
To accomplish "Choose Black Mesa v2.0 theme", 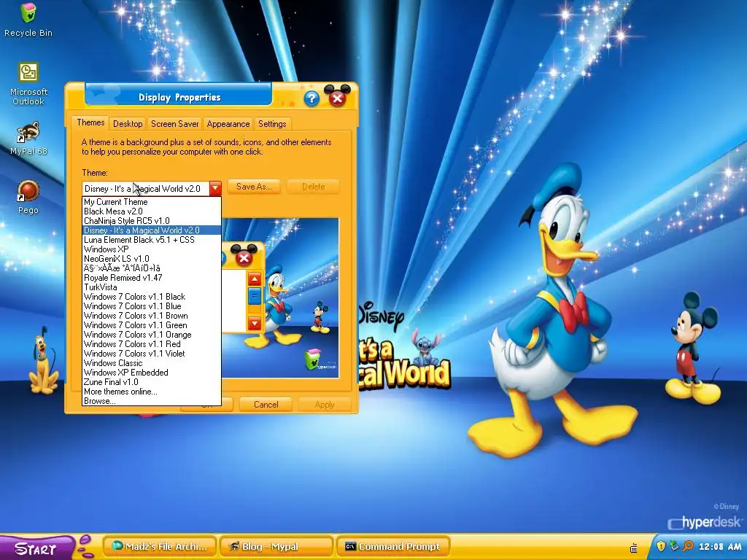I will coord(152,211).
